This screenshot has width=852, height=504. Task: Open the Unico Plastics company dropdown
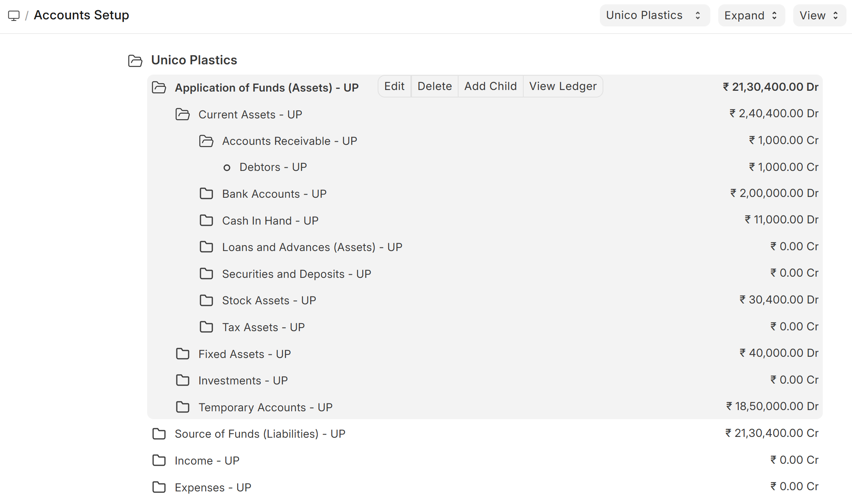tap(654, 15)
